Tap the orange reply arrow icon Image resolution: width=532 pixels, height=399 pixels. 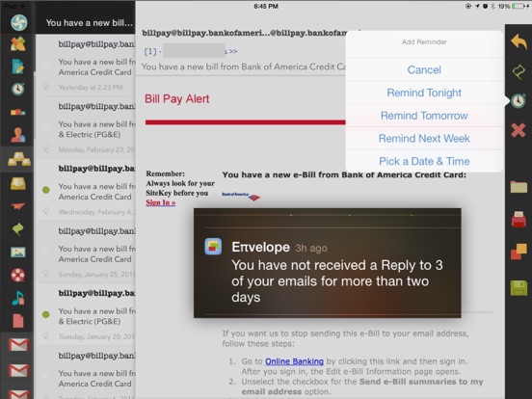[519, 41]
